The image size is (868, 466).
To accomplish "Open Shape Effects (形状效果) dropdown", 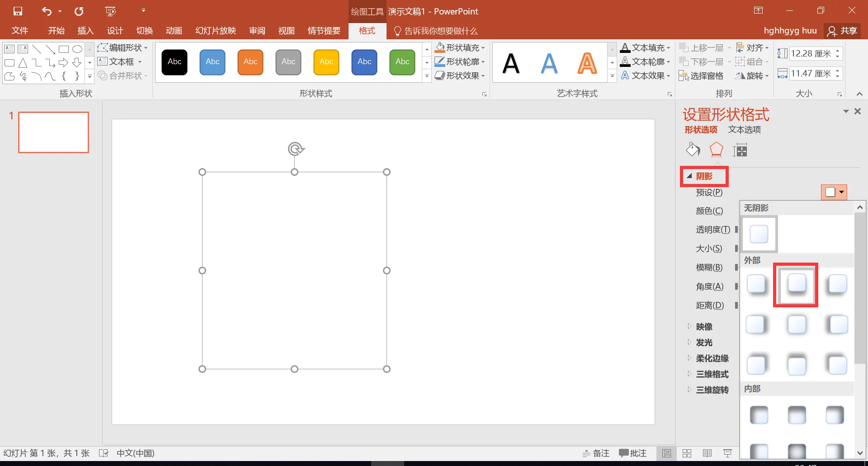I will 460,75.
